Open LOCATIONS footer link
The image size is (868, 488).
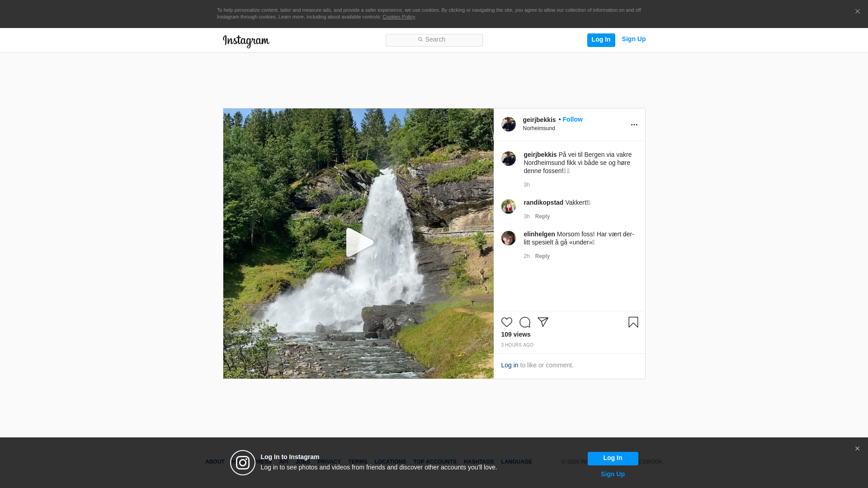[x=390, y=462]
